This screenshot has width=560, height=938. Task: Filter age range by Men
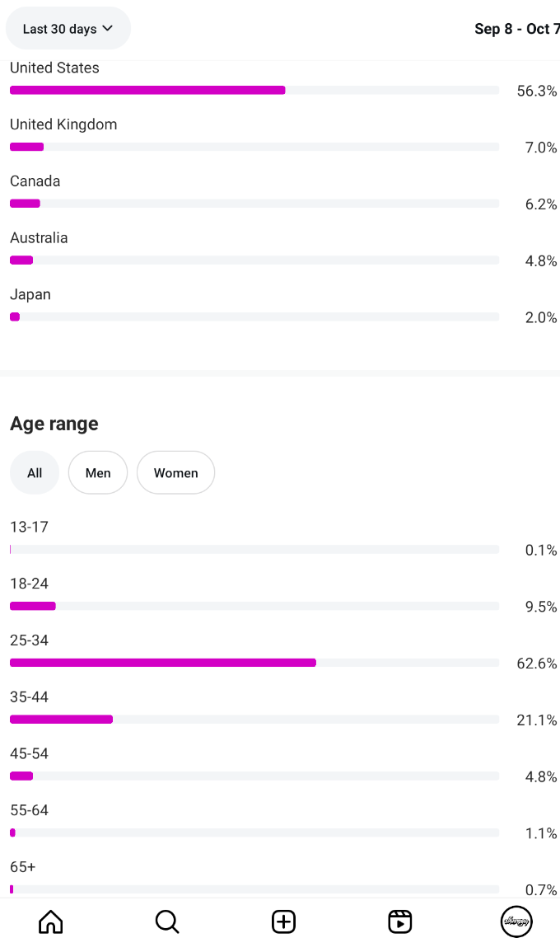tap(98, 473)
